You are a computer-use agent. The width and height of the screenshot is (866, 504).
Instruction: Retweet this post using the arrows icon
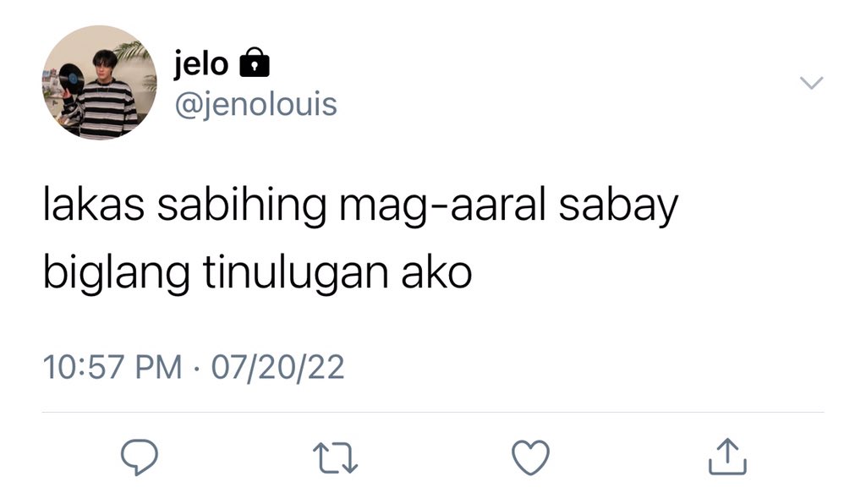[x=335, y=457]
